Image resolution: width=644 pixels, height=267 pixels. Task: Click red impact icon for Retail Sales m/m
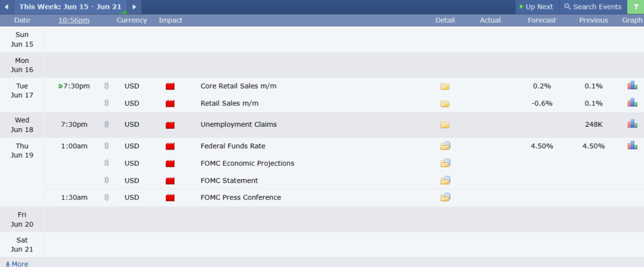click(x=170, y=104)
